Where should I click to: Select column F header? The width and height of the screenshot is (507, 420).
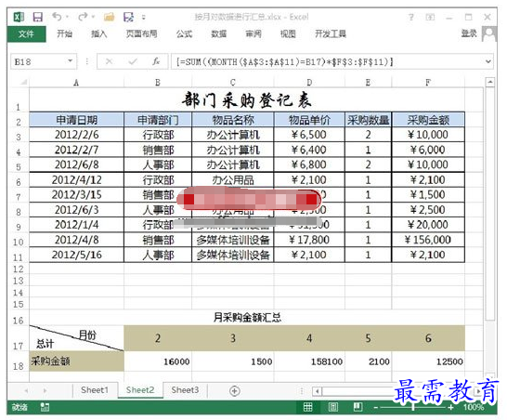click(x=428, y=83)
